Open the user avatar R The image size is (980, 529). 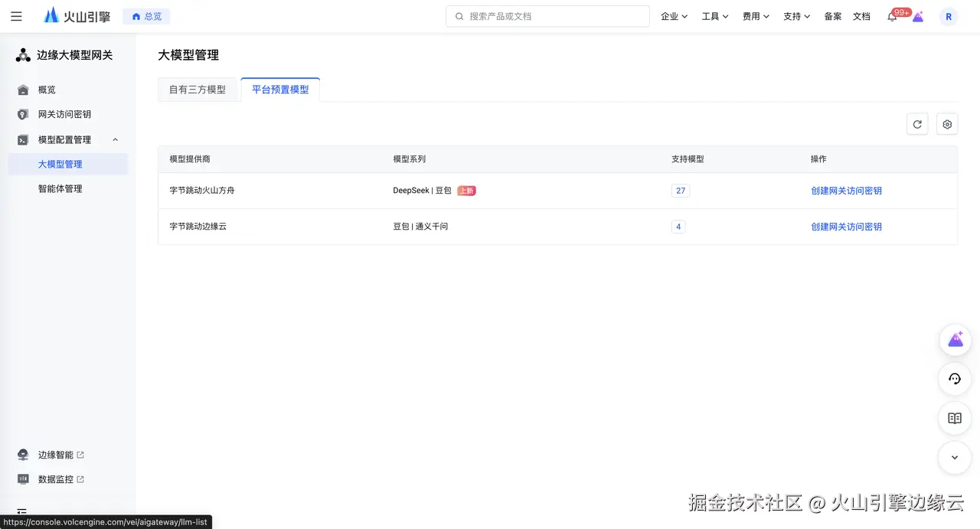coord(949,16)
